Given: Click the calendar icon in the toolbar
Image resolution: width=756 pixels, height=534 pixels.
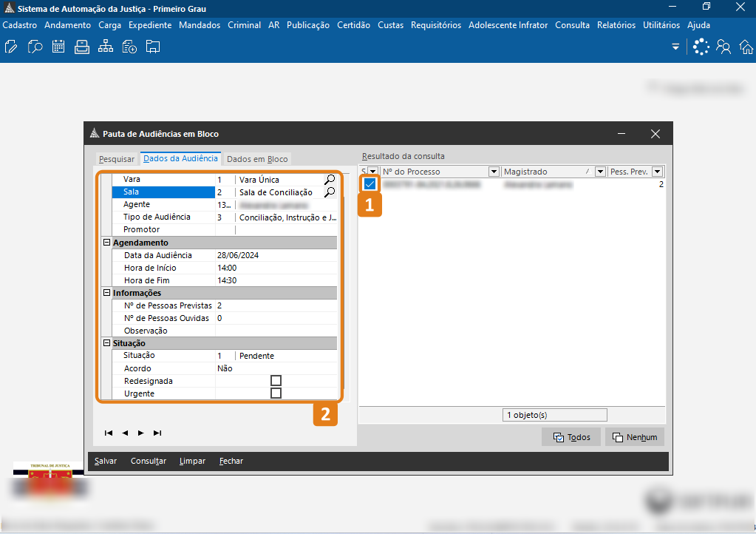Looking at the screenshot, I should pos(58,47).
